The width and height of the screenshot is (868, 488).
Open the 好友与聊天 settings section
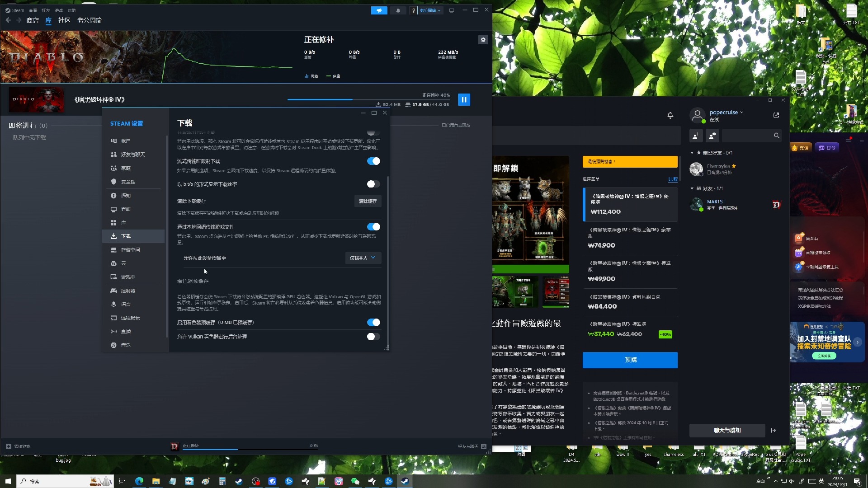[x=133, y=155]
